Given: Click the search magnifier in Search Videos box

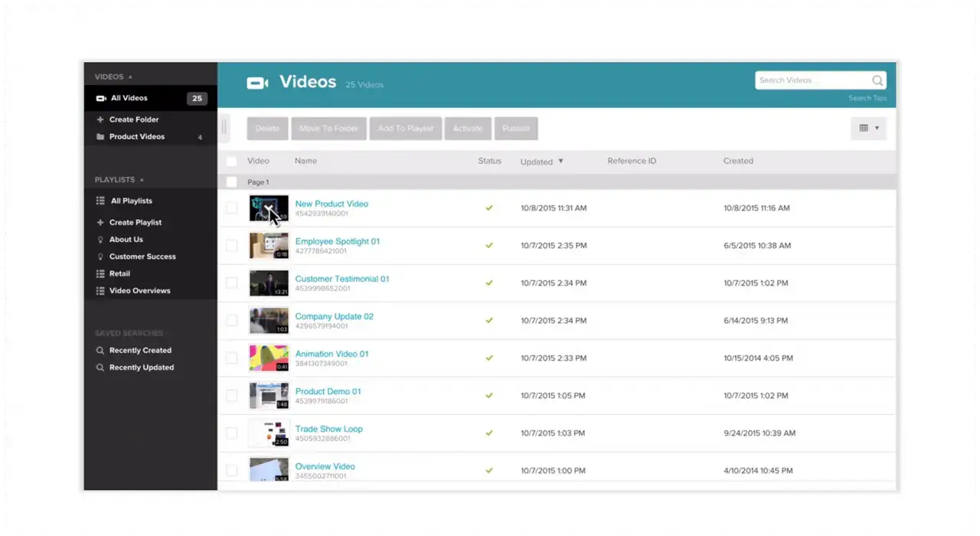Looking at the screenshot, I should [x=877, y=80].
